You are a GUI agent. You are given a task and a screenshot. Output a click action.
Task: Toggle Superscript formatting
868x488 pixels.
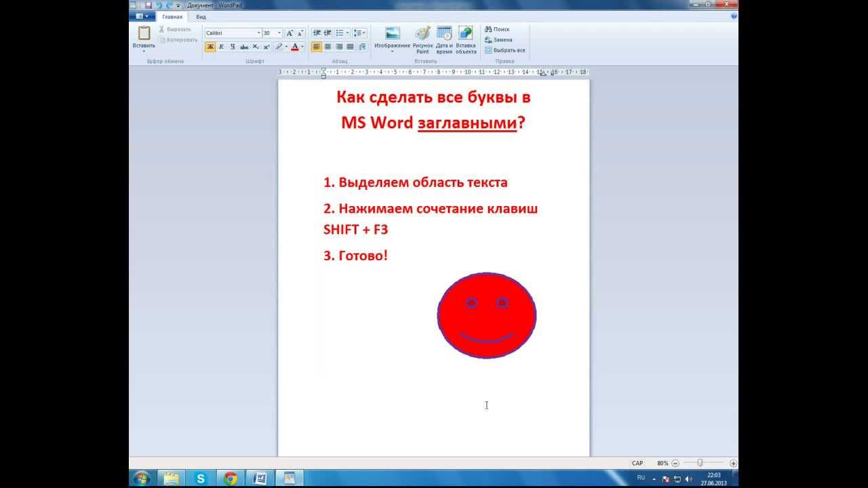click(x=267, y=47)
